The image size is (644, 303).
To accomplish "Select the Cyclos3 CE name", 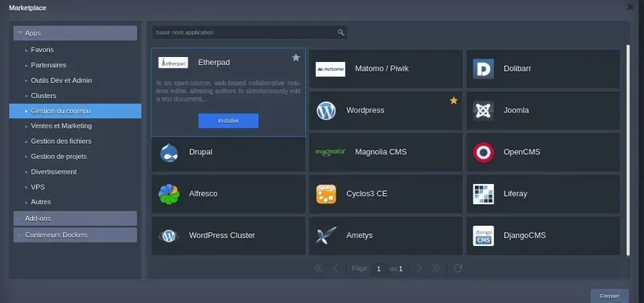I will pyautogui.click(x=367, y=194).
